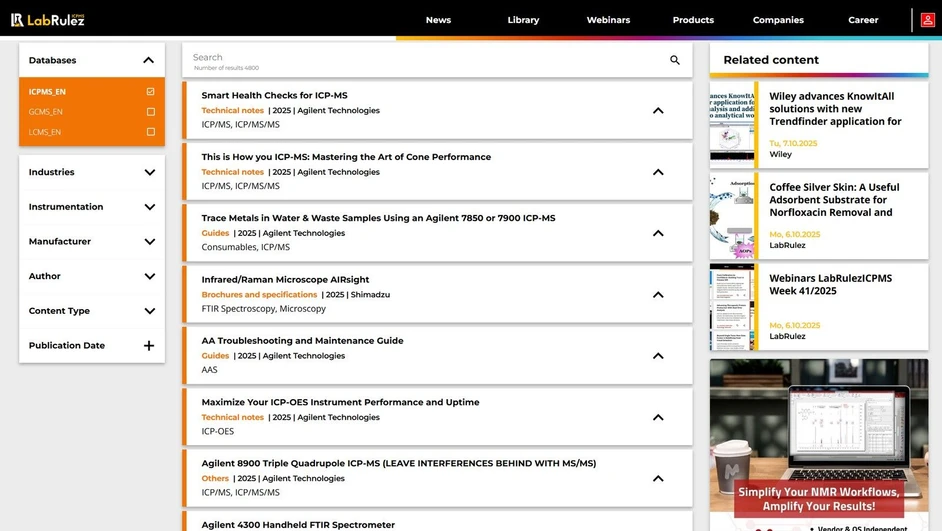Click 'Brochures and specifications' label on AIRsight

coord(259,294)
